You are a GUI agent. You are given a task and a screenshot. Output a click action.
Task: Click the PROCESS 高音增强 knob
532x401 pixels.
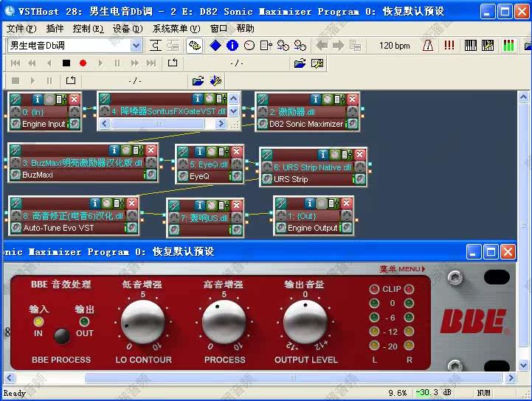[x=224, y=322]
